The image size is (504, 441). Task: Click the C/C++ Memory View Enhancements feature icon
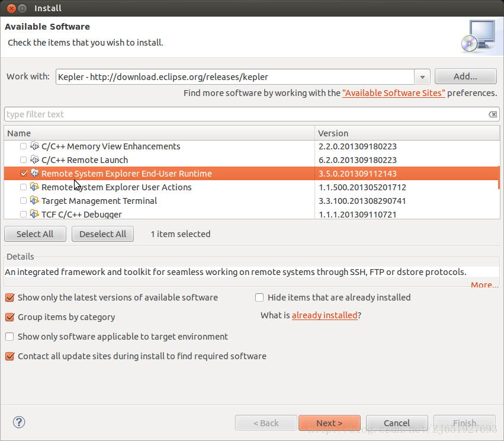pyautogui.click(x=34, y=146)
